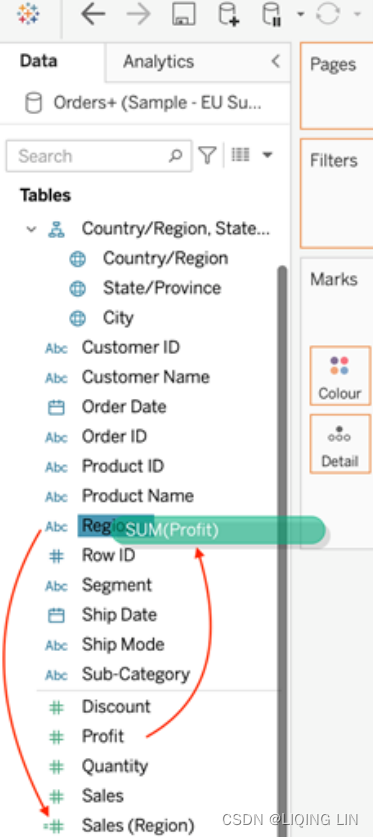This screenshot has width=373, height=837.
Task: Click the calendar icon beside Ship Date
Action: click(x=56, y=616)
